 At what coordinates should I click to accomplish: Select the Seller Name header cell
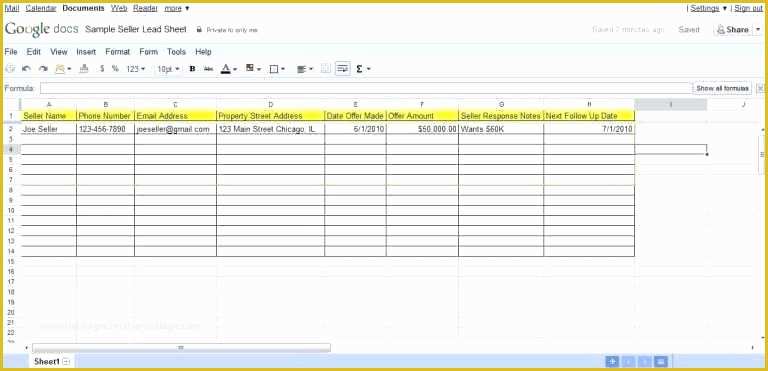(49, 116)
